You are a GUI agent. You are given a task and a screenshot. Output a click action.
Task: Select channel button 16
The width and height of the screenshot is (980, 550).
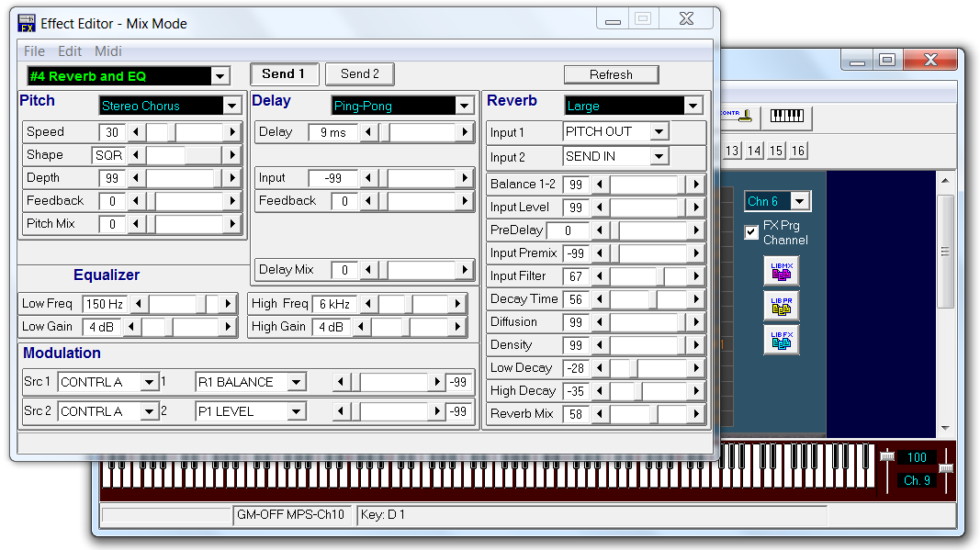(798, 151)
